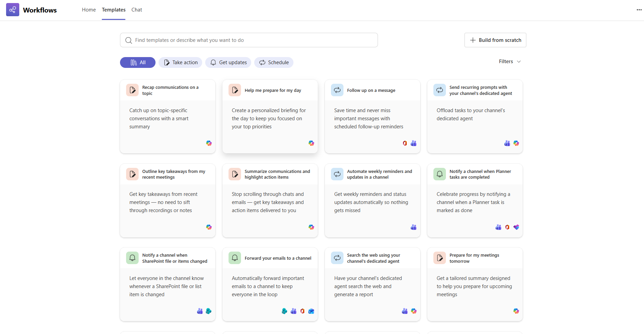This screenshot has height=334, width=644.
Task: Click the Workflows app logo icon
Action: pyautogui.click(x=13, y=10)
